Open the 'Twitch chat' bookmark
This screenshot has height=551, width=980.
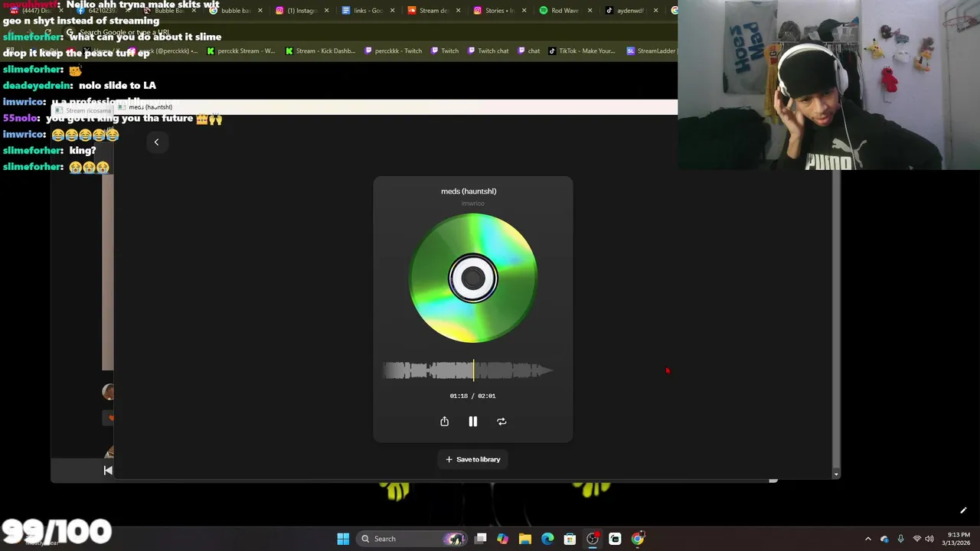coord(488,51)
